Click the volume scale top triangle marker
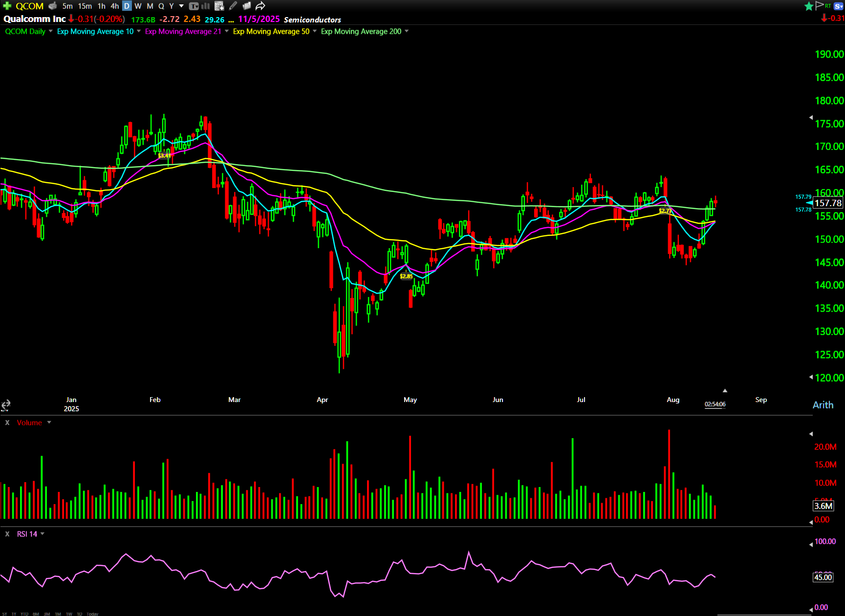Viewport: 845px width, 616px height. coord(811,434)
